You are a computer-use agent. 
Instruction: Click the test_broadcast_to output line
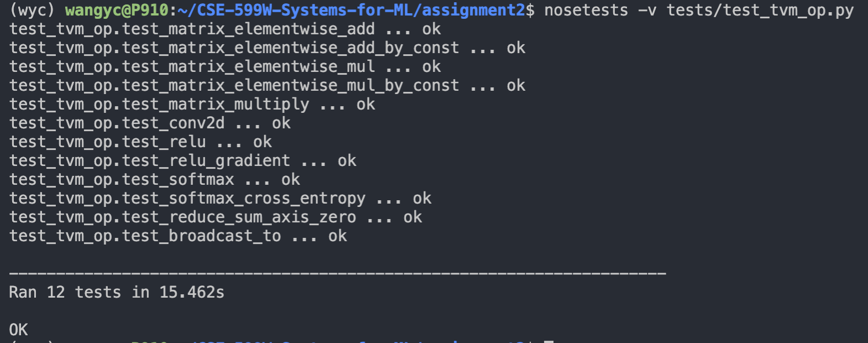178,236
